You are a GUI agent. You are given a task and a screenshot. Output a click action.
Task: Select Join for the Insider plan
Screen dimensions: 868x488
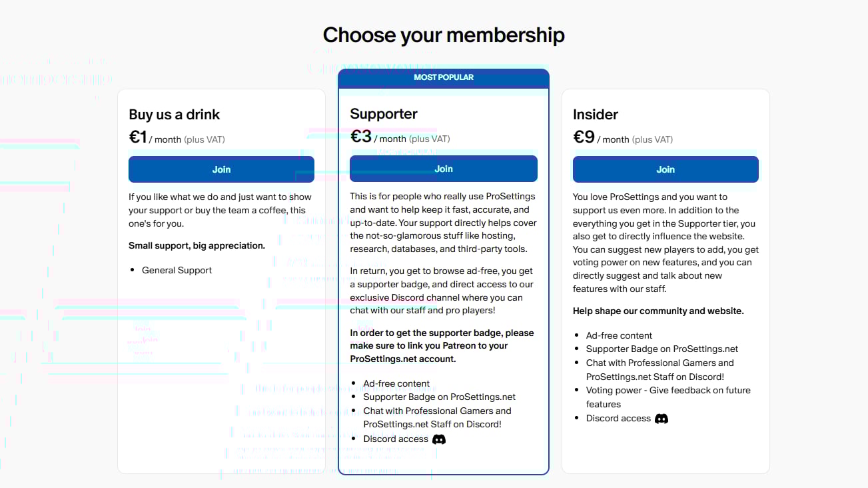click(x=665, y=169)
